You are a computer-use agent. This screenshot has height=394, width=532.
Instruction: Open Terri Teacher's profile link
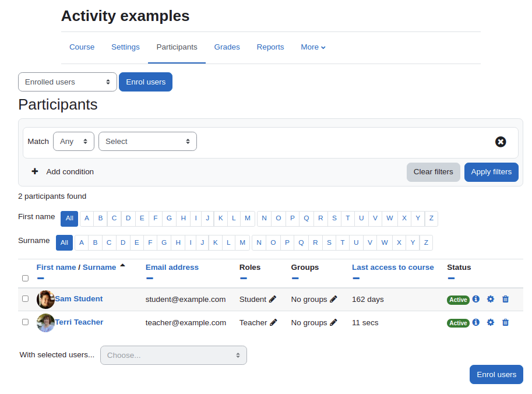(x=79, y=322)
